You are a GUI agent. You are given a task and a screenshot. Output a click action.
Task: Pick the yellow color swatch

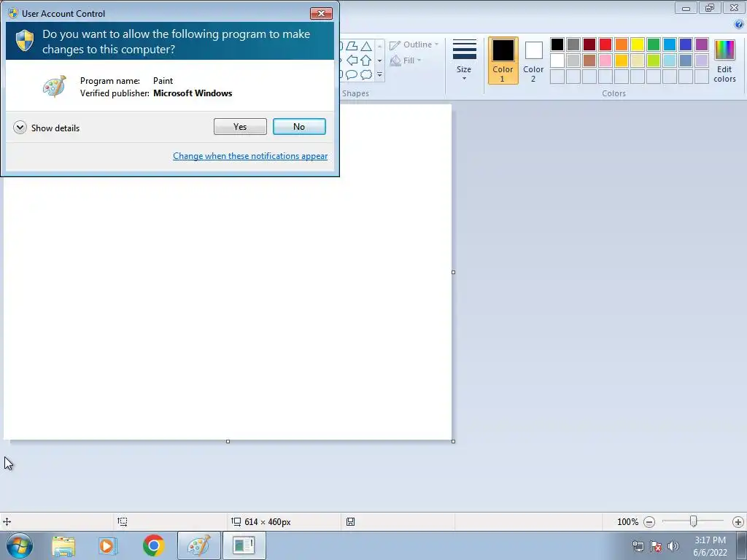click(x=638, y=44)
